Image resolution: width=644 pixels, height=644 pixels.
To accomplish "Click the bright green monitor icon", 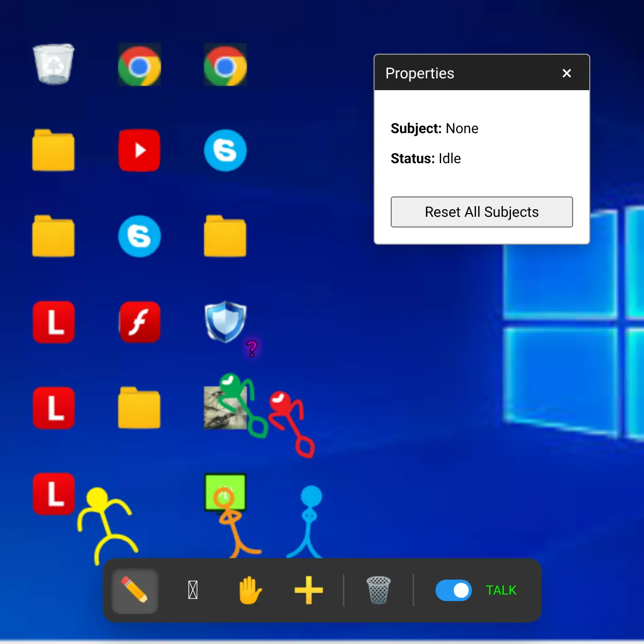I will tap(225, 493).
